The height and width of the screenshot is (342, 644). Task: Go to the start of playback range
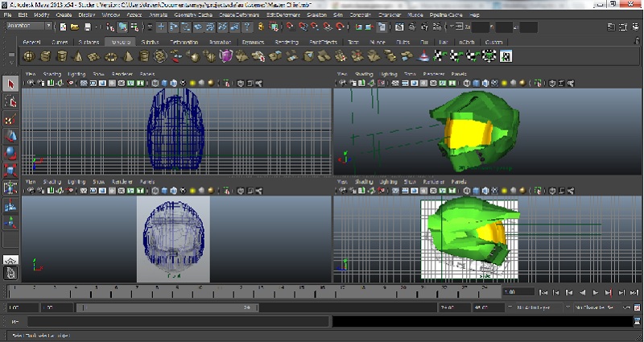pyautogui.click(x=543, y=292)
